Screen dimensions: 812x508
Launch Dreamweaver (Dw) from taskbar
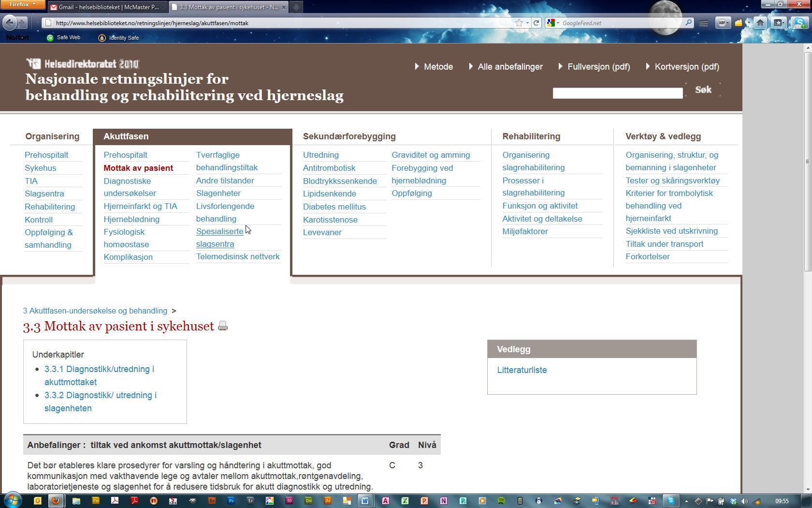(308, 501)
